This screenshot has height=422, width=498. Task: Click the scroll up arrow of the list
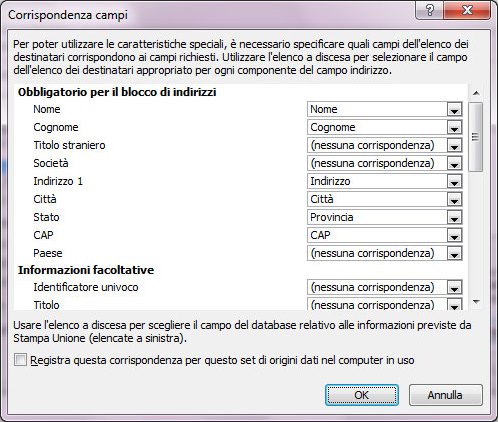[476, 93]
